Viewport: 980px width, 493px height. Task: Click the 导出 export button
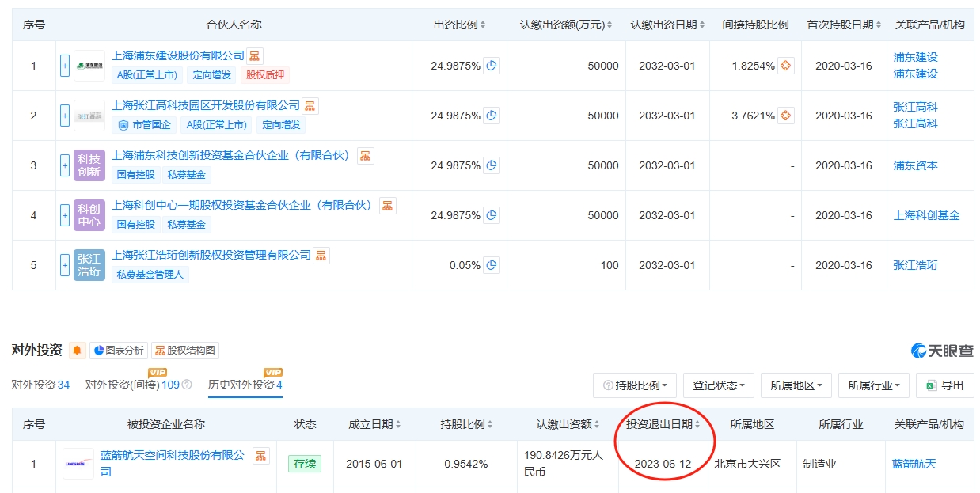944,385
